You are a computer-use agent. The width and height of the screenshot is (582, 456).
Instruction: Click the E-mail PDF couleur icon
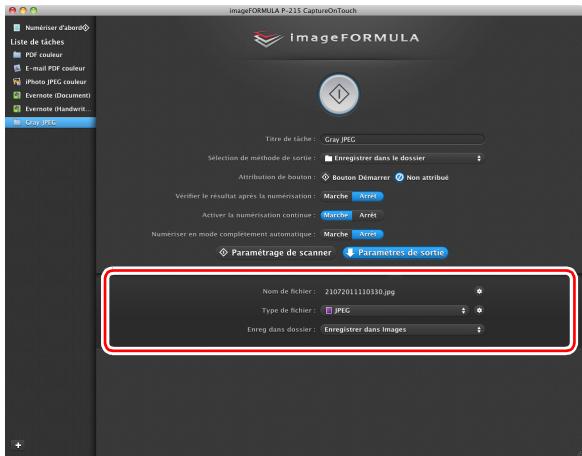click(x=17, y=68)
